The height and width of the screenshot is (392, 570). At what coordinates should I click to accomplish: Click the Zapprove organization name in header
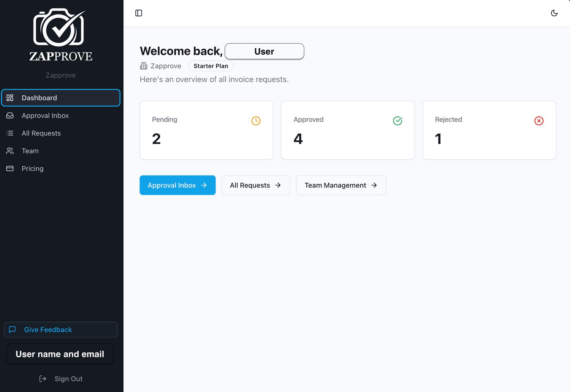click(x=166, y=66)
